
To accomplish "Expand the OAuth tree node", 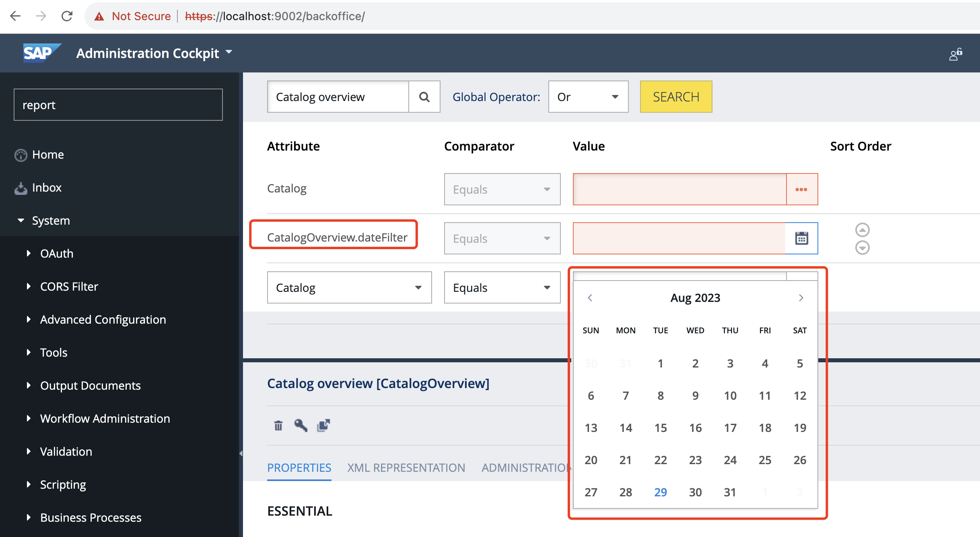I will click(x=29, y=253).
